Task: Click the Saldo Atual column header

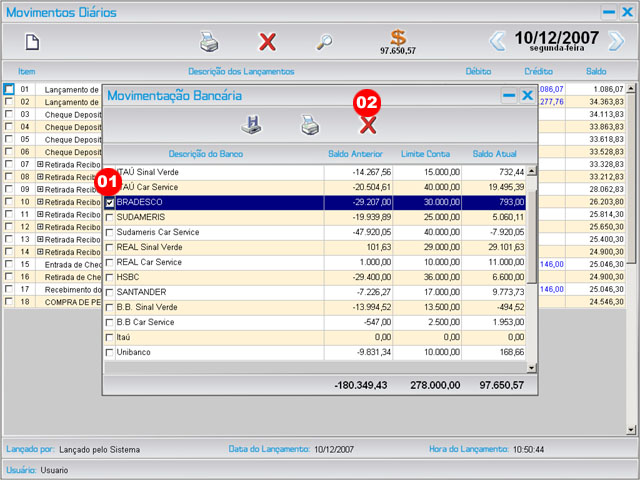Action: (x=494, y=153)
